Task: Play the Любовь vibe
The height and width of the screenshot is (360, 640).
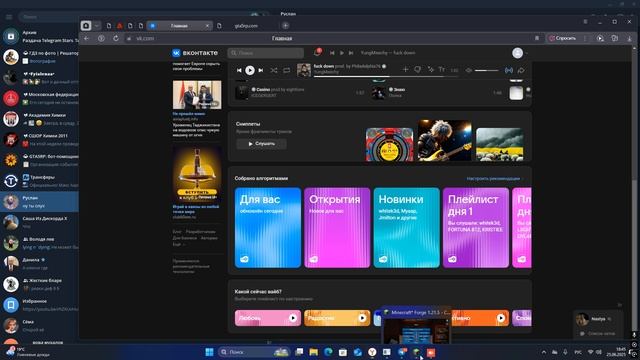Action: coord(268,318)
